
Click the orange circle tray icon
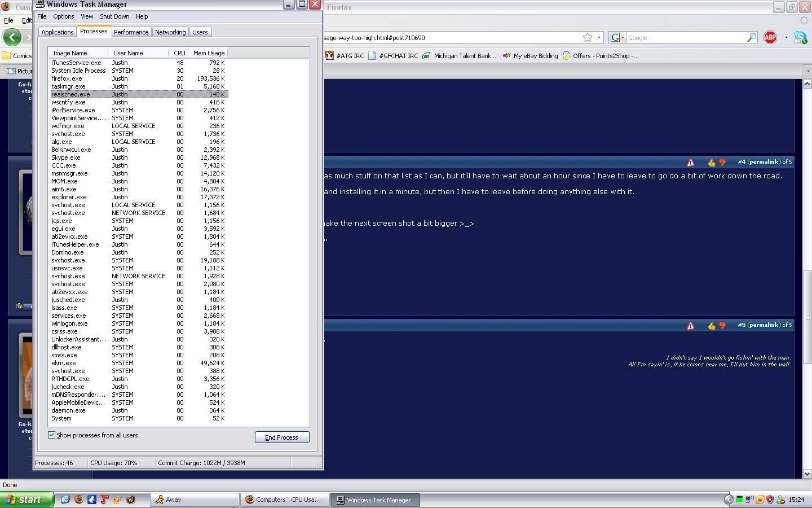pyautogui.click(x=760, y=500)
